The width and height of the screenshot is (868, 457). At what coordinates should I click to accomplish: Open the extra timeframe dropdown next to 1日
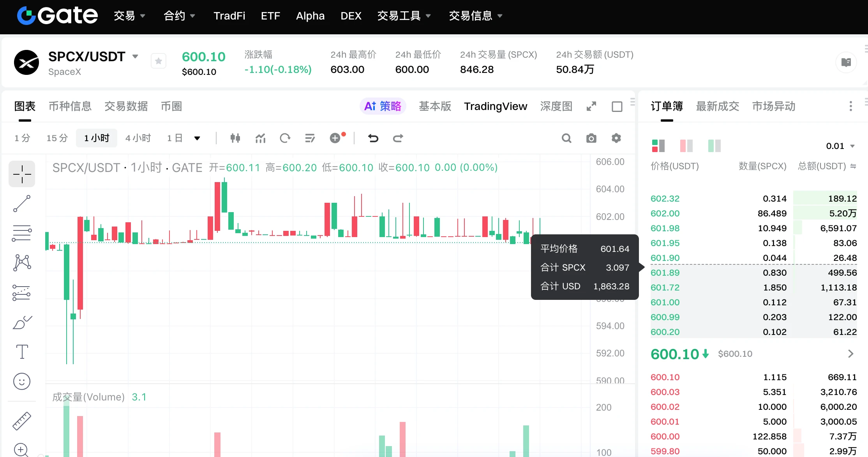click(x=197, y=138)
